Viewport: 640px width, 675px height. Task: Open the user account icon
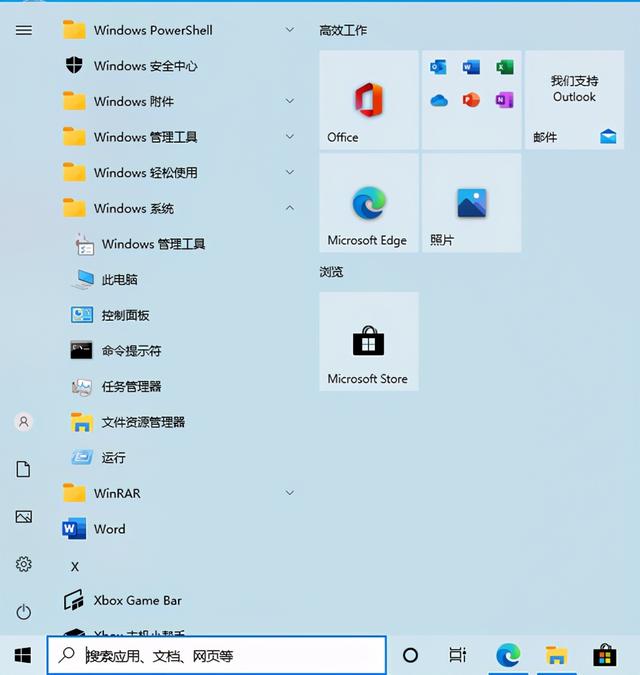tap(24, 422)
